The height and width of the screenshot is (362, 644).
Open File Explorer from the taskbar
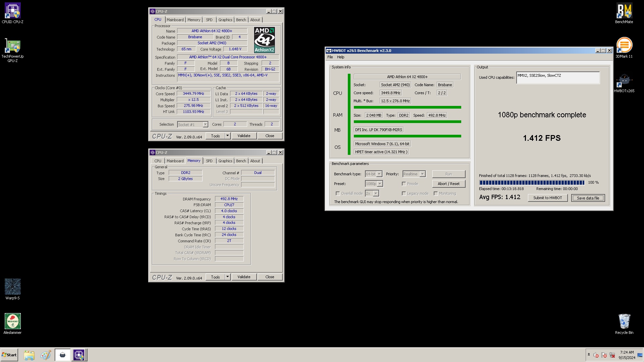(29, 355)
